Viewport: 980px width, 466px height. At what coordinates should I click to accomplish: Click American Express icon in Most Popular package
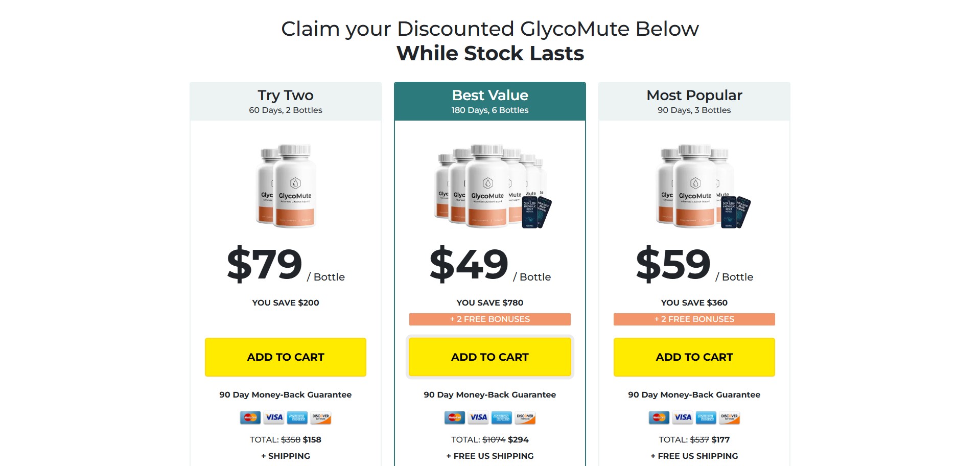point(706,417)
